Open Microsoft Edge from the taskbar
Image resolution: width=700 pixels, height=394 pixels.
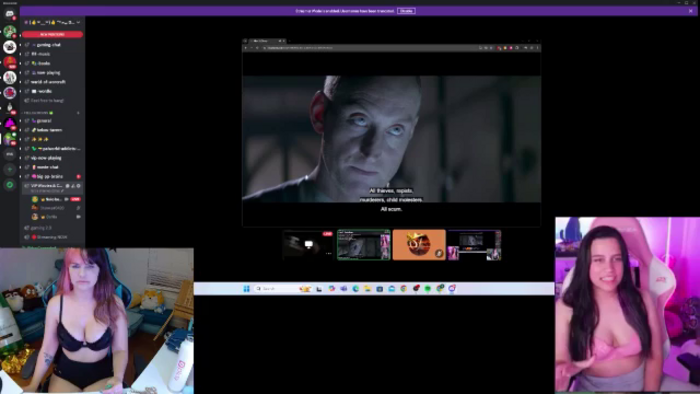355,289
